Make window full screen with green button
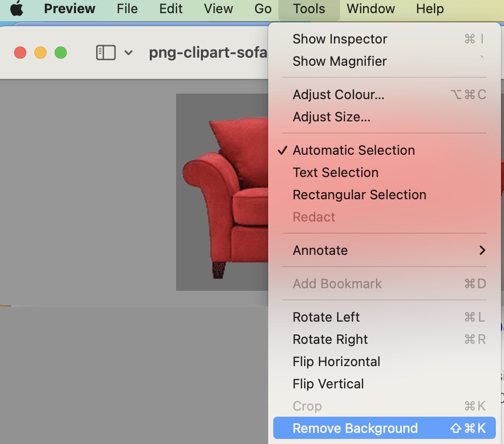 61,53
